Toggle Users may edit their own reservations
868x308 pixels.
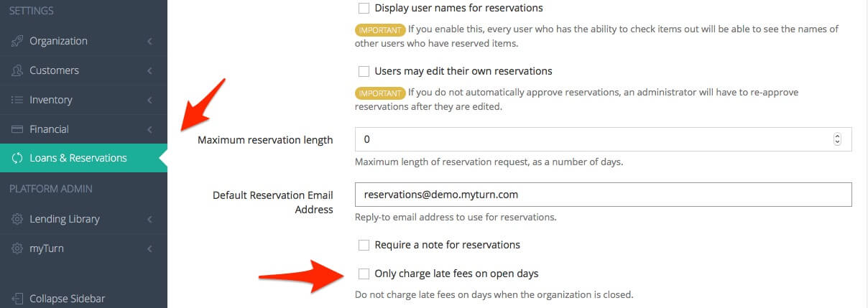click(364, 72)
